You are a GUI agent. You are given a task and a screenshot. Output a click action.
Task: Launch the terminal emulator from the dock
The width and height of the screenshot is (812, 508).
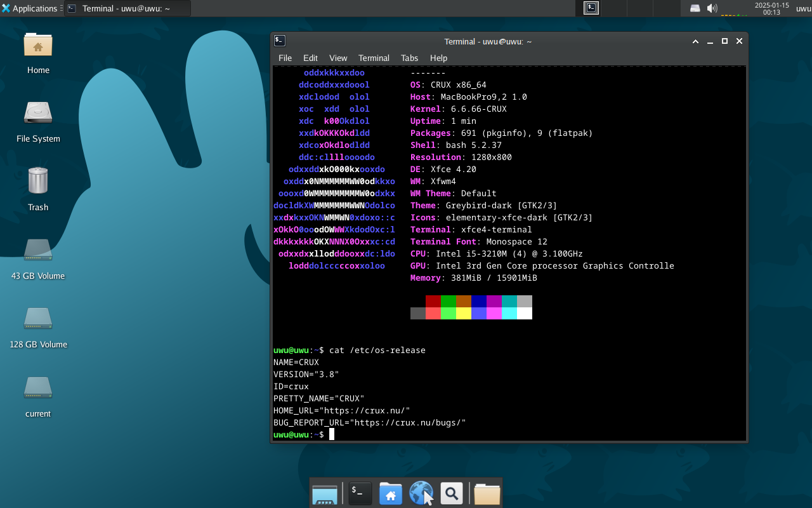tap(360, 493)
